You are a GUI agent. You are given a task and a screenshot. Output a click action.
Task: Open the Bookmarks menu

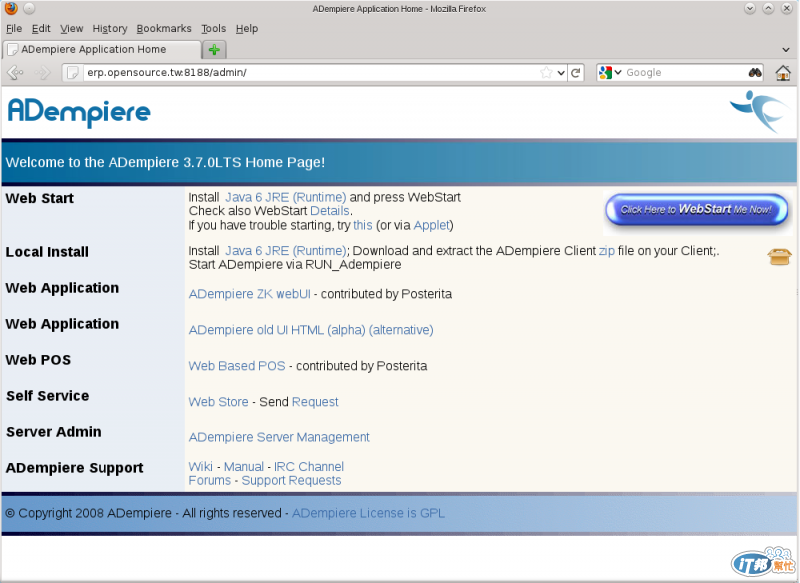click(164, 29)
